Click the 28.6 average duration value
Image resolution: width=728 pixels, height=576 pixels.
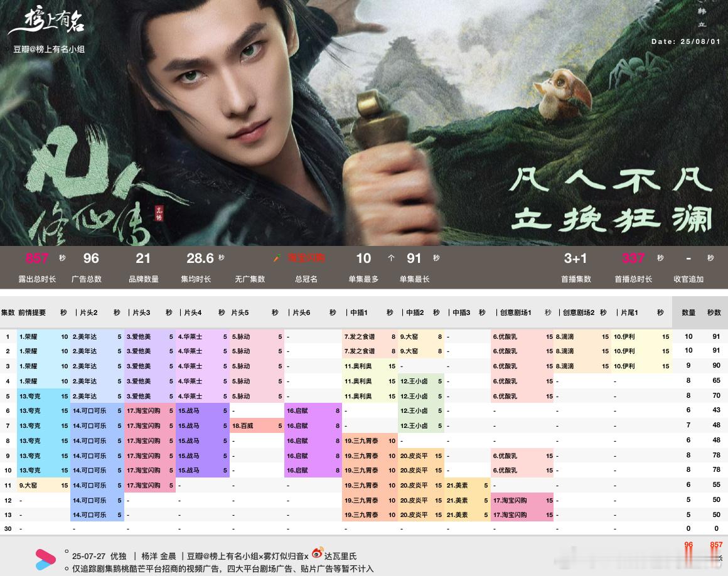point(200,258)
